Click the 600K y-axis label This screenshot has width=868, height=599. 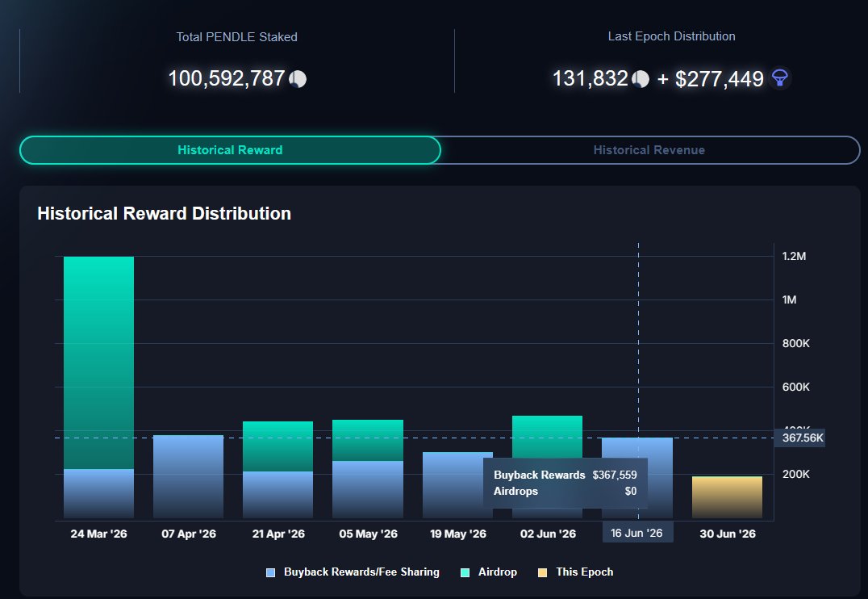click(x=795, y=387)
